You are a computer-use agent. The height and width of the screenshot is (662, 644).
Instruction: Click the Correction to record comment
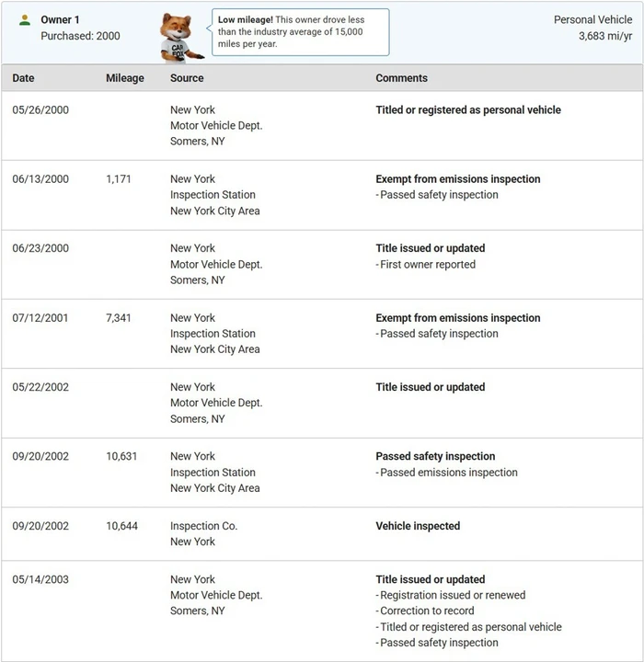pyautogui.click(x=425, y=611)
